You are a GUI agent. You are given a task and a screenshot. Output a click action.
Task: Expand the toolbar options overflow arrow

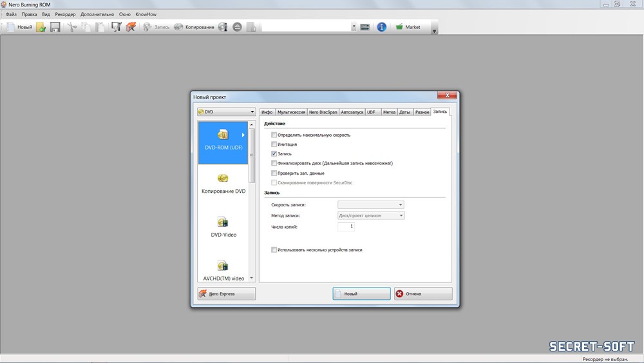pyautogui.click(x=434, y=31)
